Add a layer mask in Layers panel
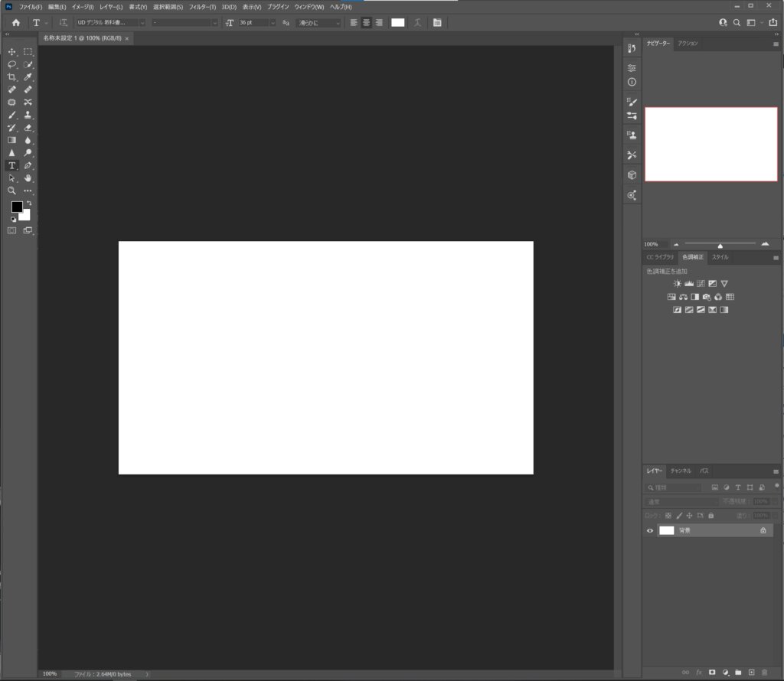784x681 pixels. pyautogui.click(x=712, y=673)
